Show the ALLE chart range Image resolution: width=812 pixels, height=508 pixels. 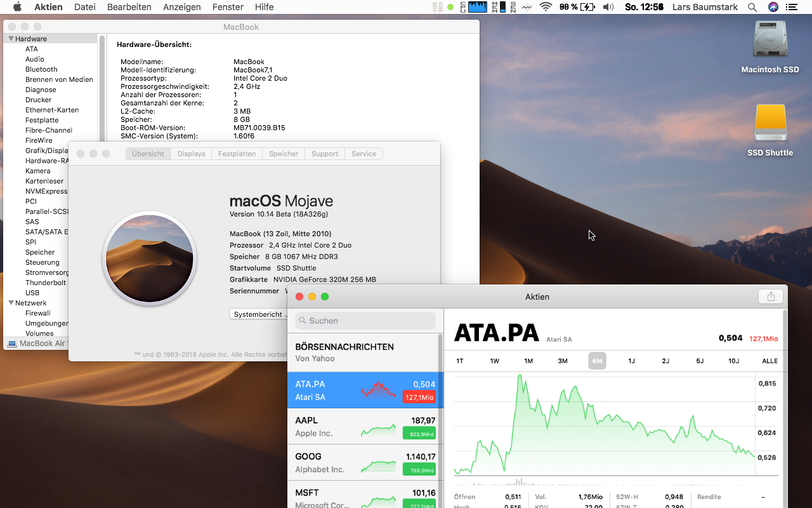click(x=769, y=361)
